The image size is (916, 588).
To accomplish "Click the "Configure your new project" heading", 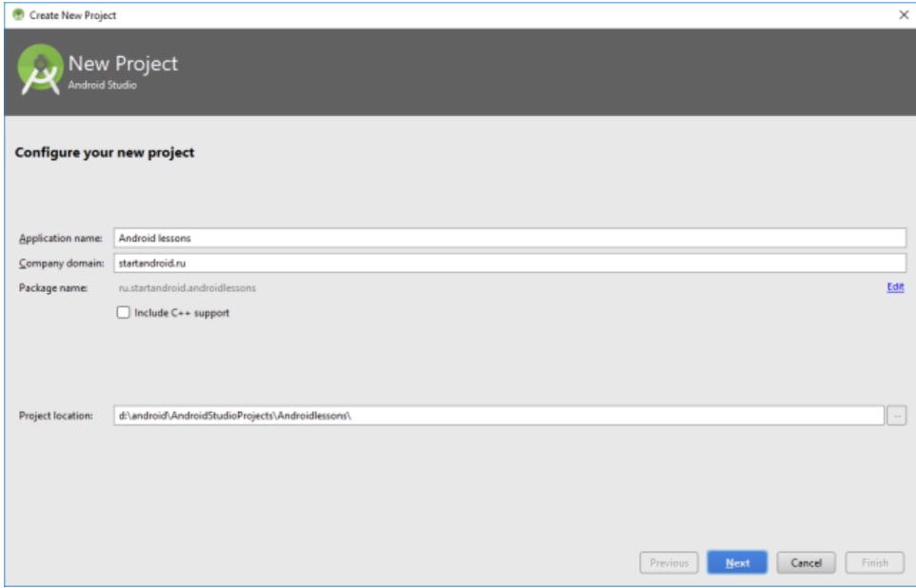I will 105,152.
